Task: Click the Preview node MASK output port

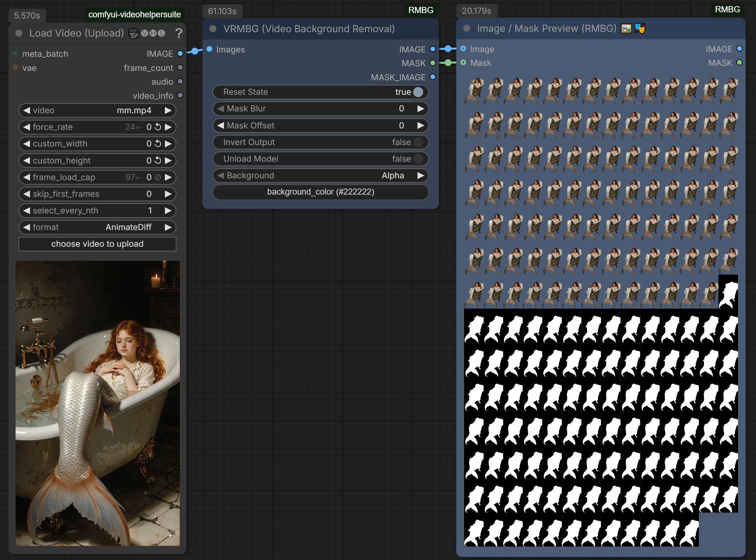Action: tap(739, 63)
